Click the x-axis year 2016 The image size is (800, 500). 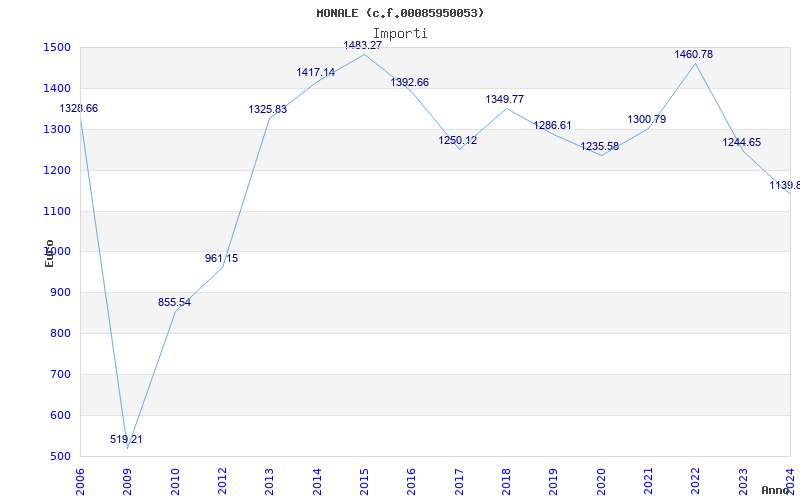pos(412,482)
